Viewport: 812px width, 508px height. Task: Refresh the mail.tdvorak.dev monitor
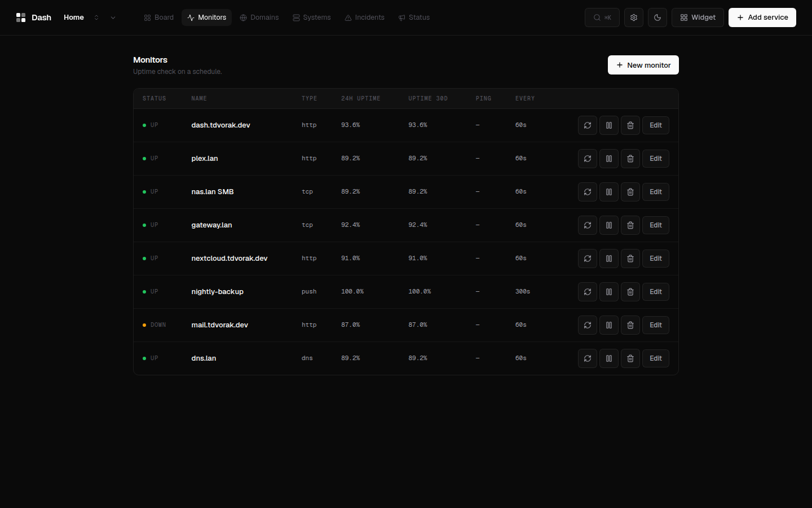coord(588,325)
